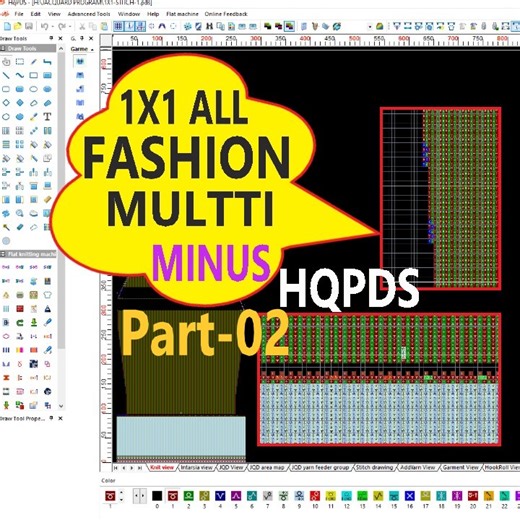520x520 pixels.
Task: Select the color picker eyedropper tool
Action: (33, 117)
